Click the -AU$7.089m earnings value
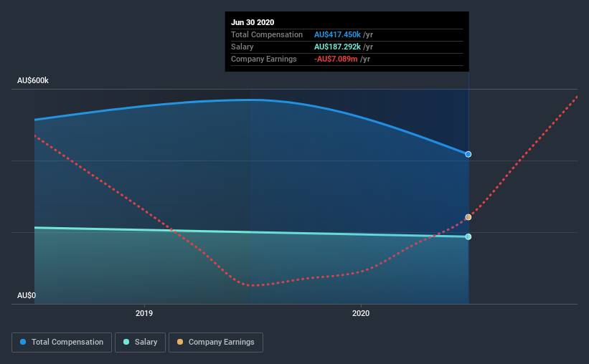 336,59
